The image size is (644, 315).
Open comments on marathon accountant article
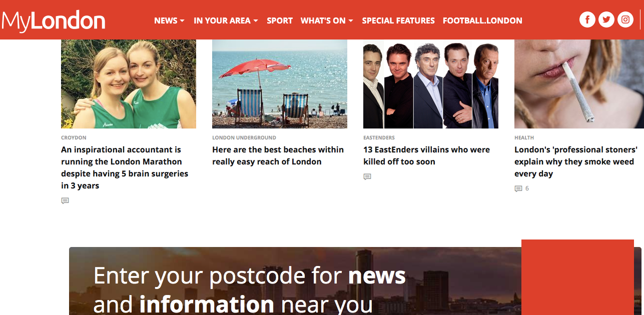tap(65, 200)
